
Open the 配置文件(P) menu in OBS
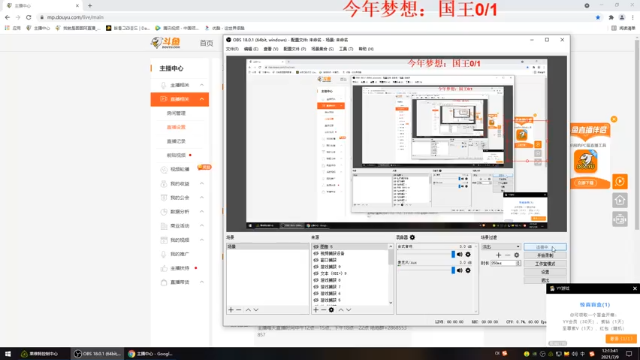[x=295, y=49]
